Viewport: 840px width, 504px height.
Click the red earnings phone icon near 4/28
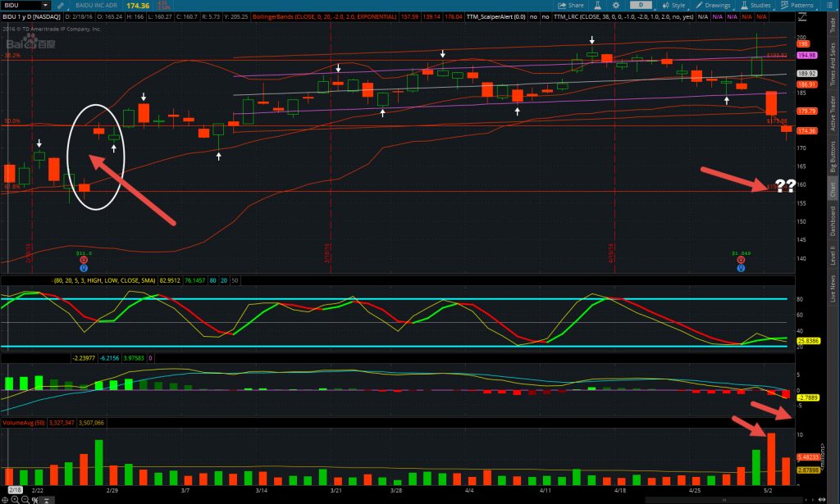click(x=741, y=260)
